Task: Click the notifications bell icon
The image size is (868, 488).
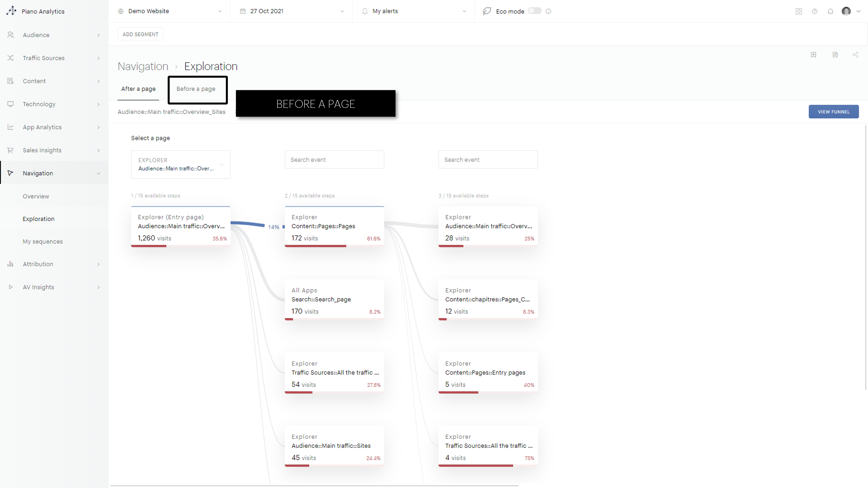Action: pos(830,11)
